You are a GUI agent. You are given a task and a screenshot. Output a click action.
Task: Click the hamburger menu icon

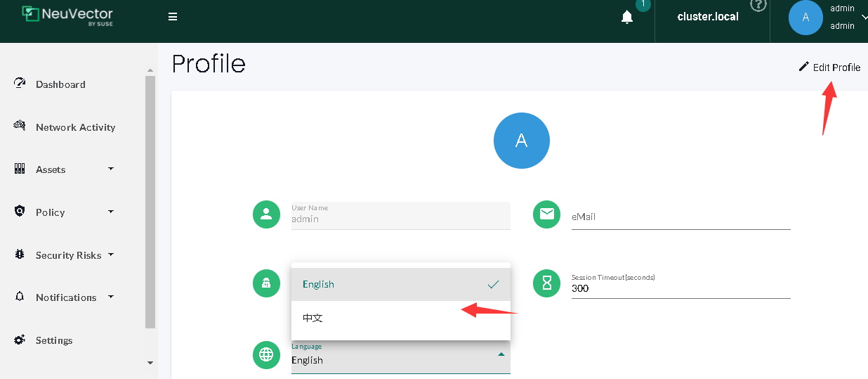pos(173,17)
